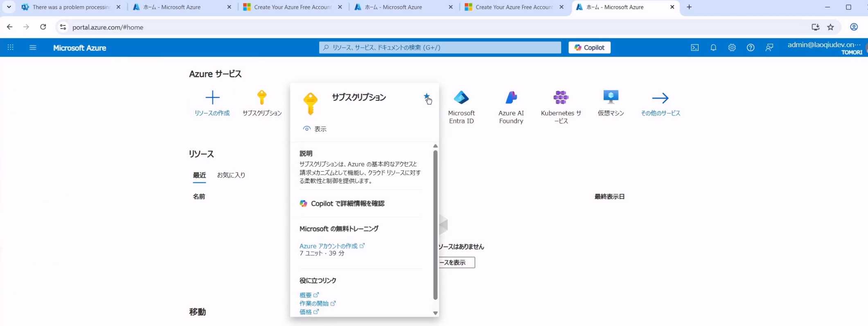Click the feedback icon in header
Viewport: 868px width, 326px height.
coord(769,48)
